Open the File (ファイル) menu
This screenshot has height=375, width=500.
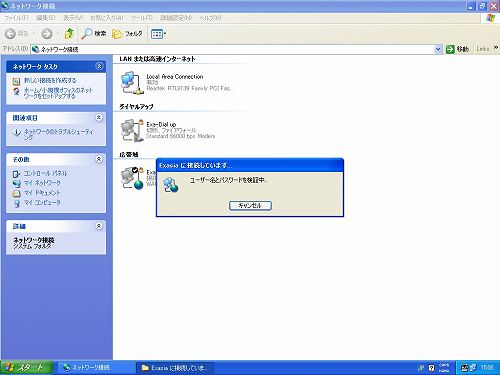coord(17,18)
